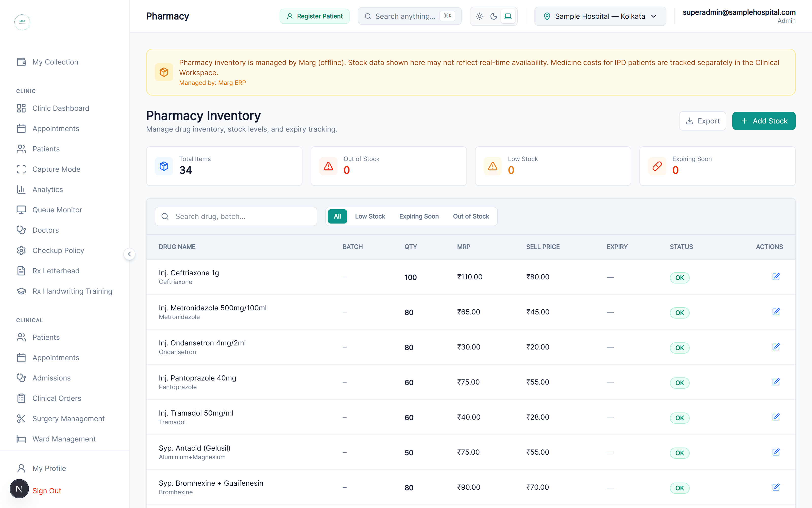
Task: Click Managed by: Marg ERP text
Action: [x=212, y=83]
